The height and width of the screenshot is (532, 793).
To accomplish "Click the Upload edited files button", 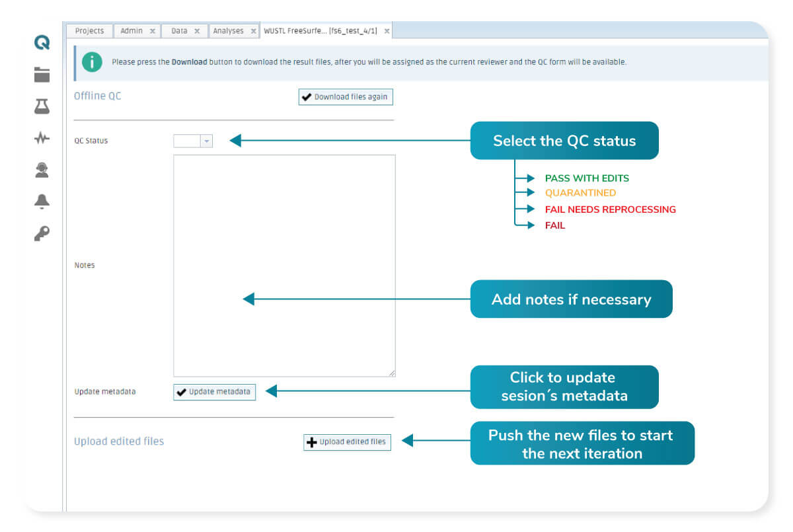I will [347, 442].
